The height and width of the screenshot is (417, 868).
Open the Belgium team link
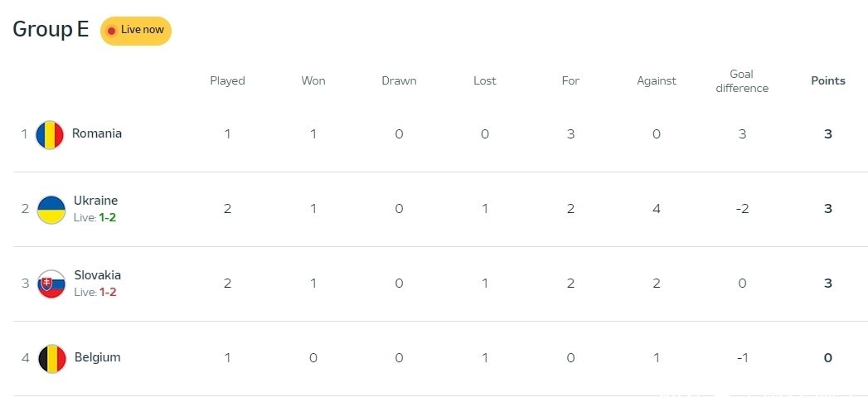click(97, 357)
